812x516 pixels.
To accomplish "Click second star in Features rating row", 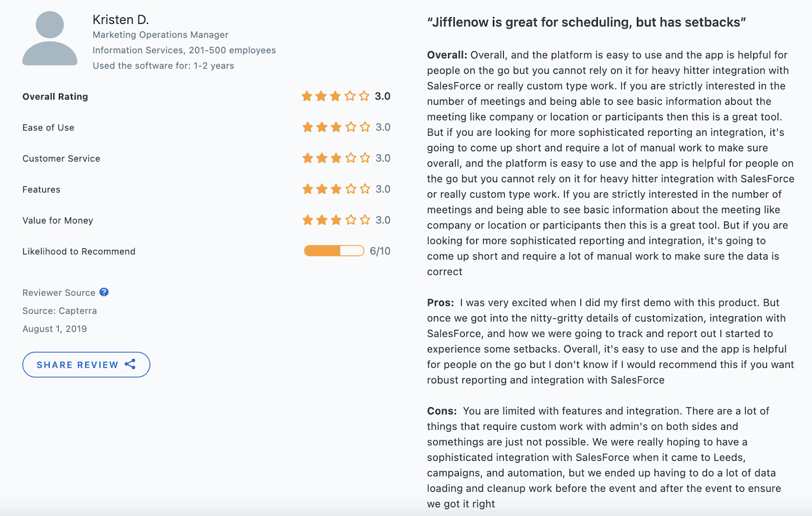I will (x=322, y=189).
